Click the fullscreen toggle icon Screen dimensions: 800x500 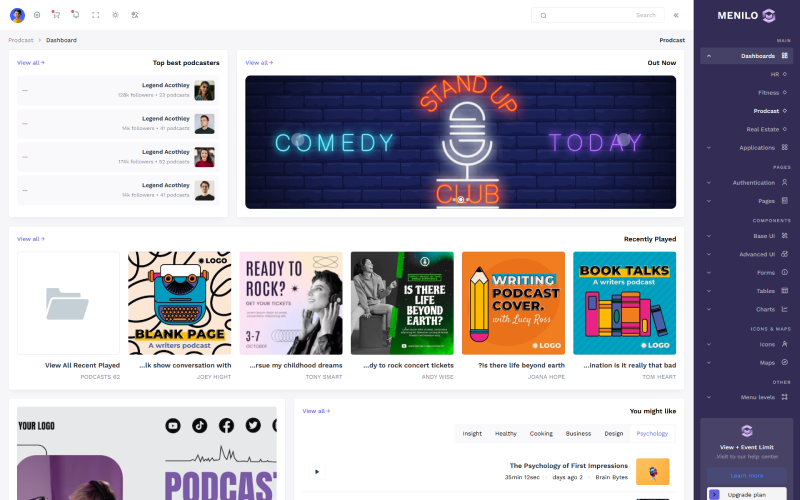click(96, 15)
